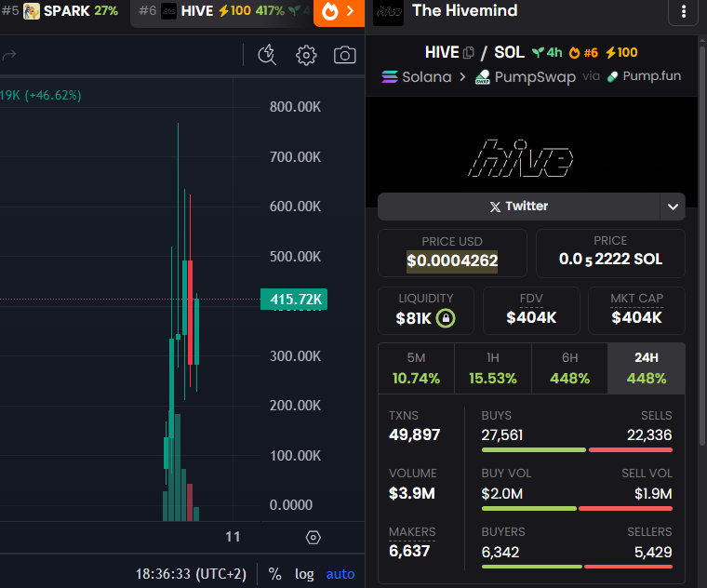Select the 5M timeframe tab
Image resolution: width=707 pixels, height=588 pixels.
coord(416,368)
